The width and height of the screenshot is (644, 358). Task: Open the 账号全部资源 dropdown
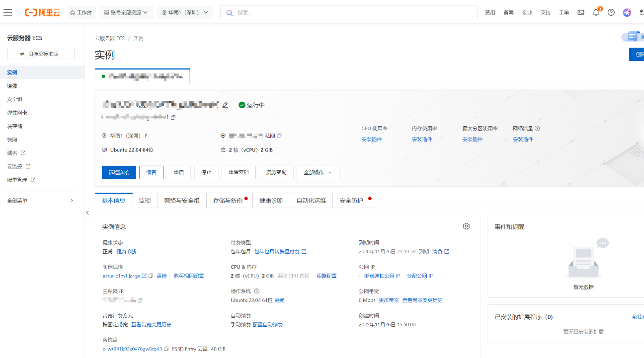pyautogui.click(x=126, y=12)
